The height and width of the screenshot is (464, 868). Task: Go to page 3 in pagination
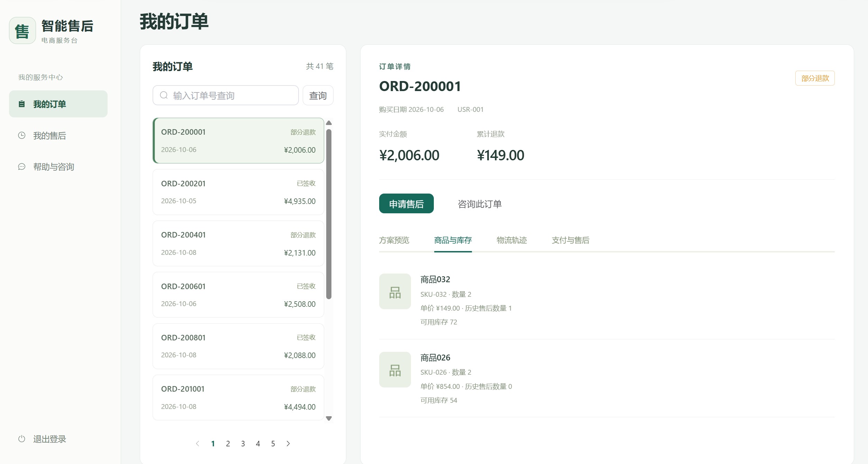(x=243, y=444)
